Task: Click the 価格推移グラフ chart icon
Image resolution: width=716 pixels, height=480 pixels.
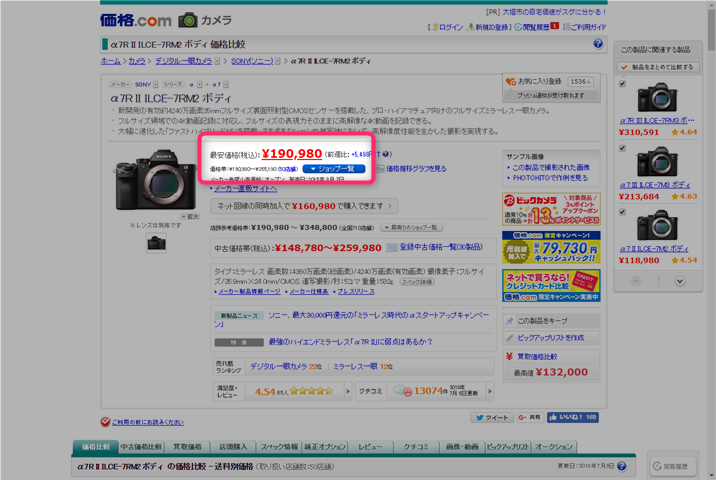Action: pos(380,169)
